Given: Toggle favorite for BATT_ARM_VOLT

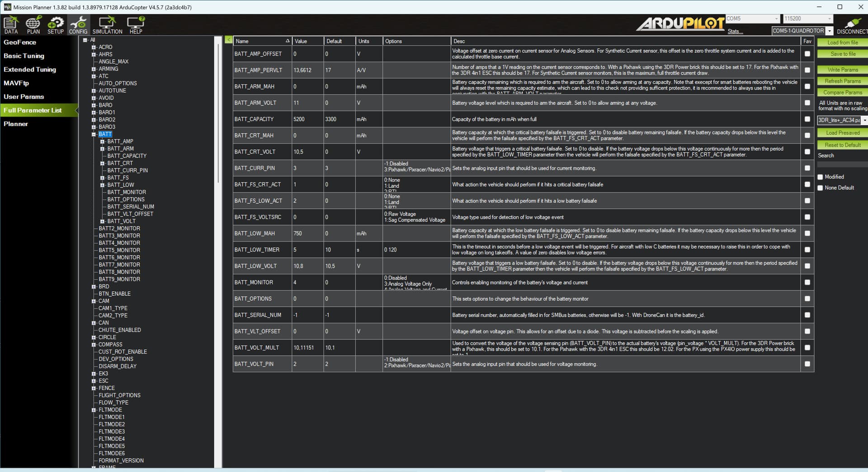Looking at the screenshot, I should pos(807,103).
